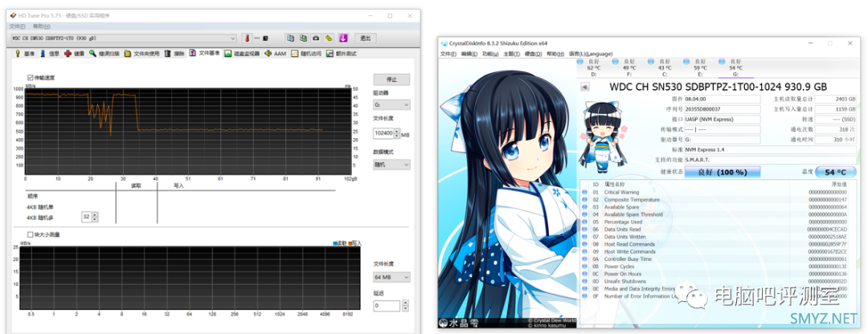Viewport: 868px width, 334px height.
Task: Enable the 块大小测量 checkbox
Action: pos(30,234)
